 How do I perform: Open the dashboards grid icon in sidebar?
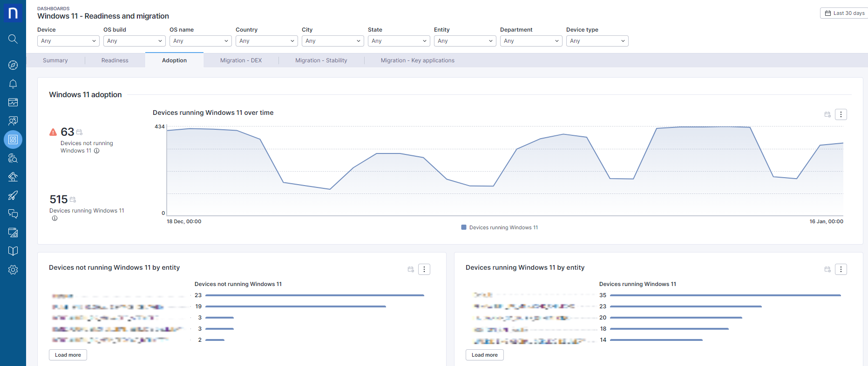point(13,140)
